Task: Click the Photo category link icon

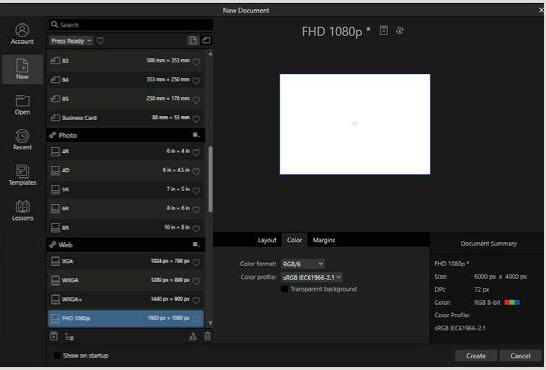Action: [53, 135]
